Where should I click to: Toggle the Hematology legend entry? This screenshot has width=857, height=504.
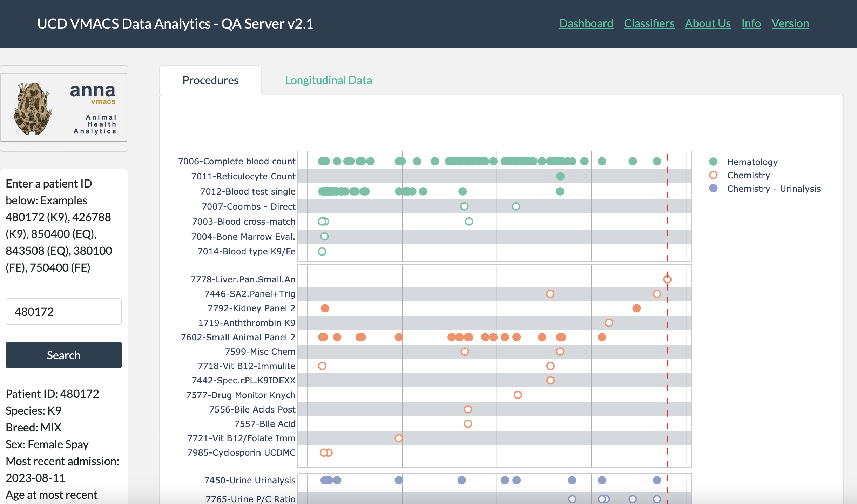pos(752,162)
